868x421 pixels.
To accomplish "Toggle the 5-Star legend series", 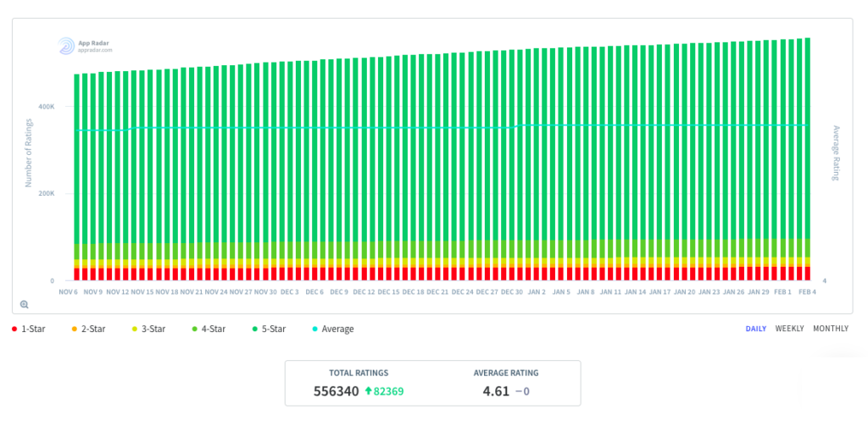I will tap(269, 329).
